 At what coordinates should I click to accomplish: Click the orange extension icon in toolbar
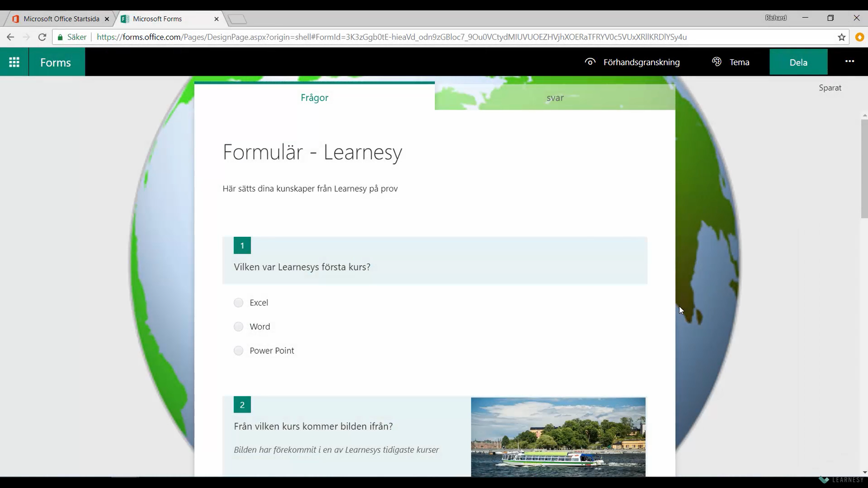coord(860,37)
